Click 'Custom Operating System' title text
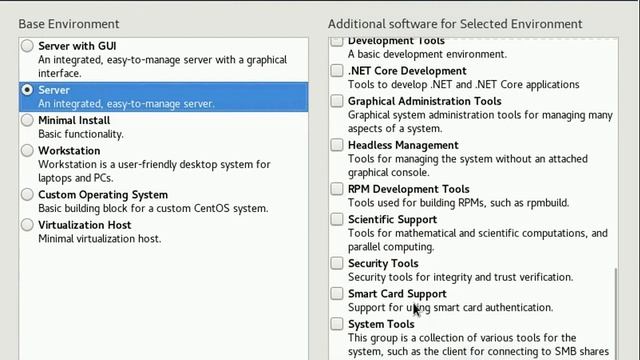 tap(103, 195)
